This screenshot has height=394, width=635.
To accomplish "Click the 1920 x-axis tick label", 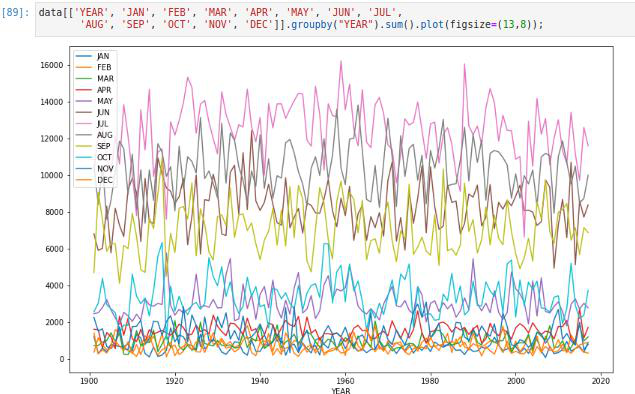I will coord(175,381).
